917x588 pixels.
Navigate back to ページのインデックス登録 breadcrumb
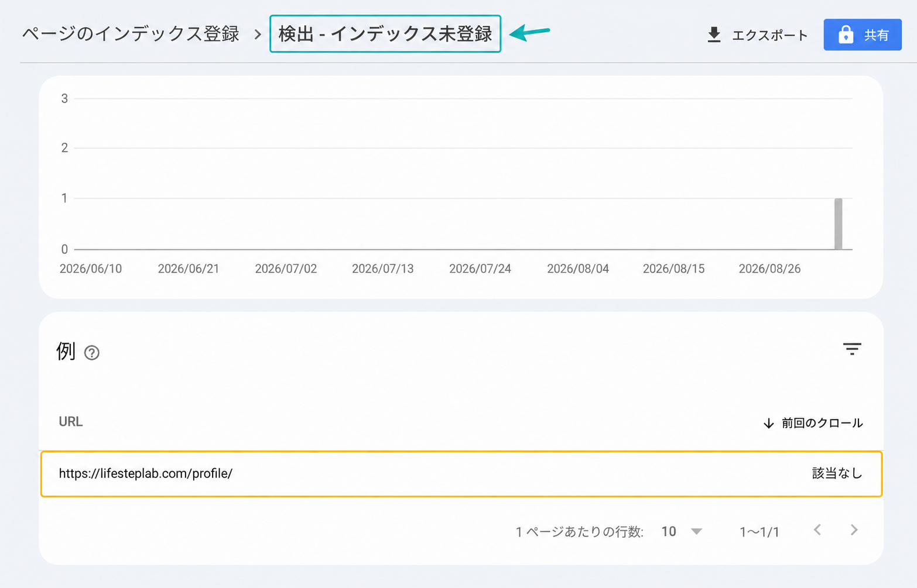131,34
